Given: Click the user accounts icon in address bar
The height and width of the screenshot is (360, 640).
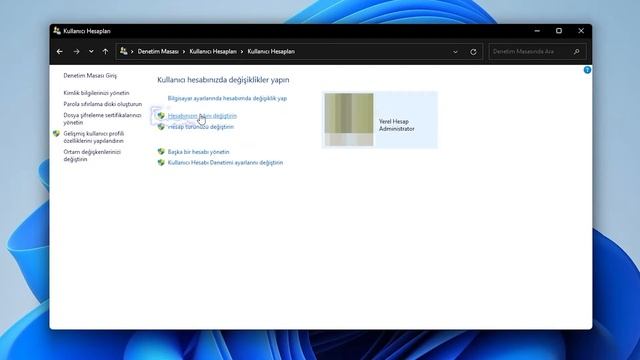Looking at the screenshot, I should point(124,51).
